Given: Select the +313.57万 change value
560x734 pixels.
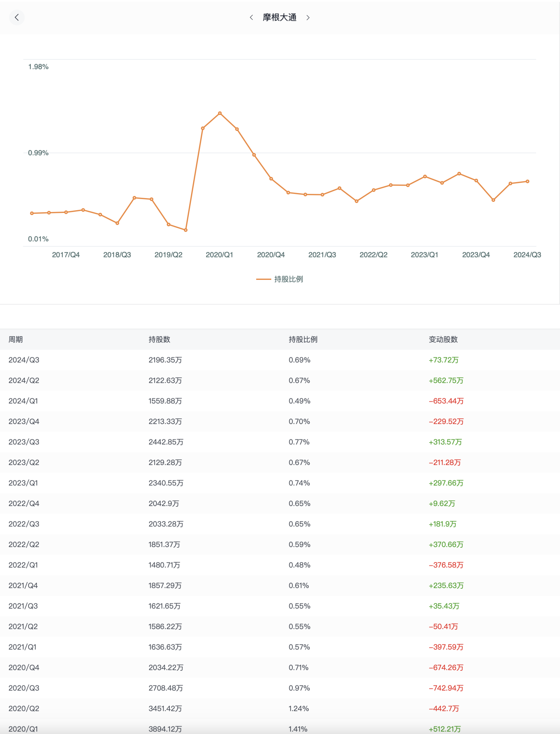Looking at the screenshot, I should tap(445, 442).
